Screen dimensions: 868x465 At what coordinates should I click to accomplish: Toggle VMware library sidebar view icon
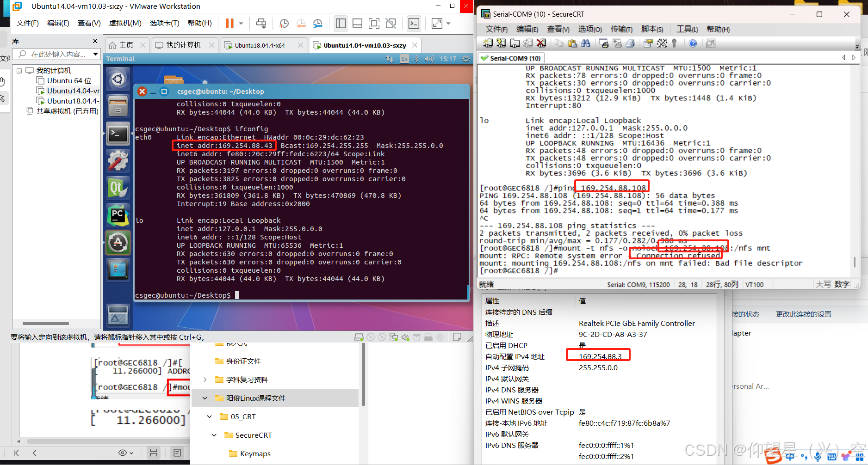[x=341, y=23]
